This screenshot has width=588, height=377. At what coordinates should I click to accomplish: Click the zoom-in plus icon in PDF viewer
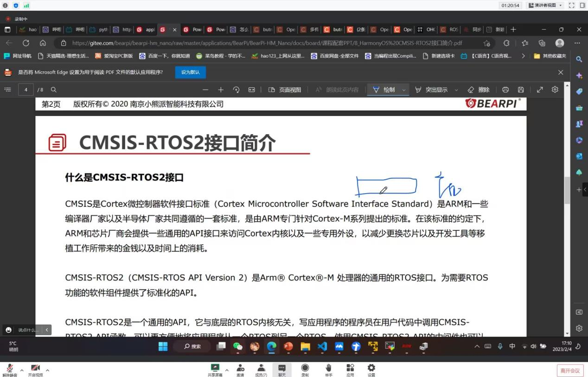click(x=222, y=89)
